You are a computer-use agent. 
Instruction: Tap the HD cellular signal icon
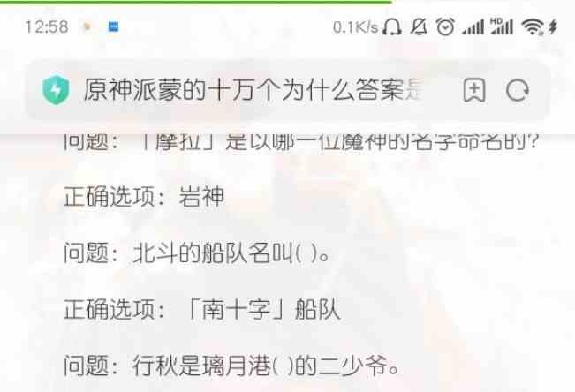[x=502, y=26]
